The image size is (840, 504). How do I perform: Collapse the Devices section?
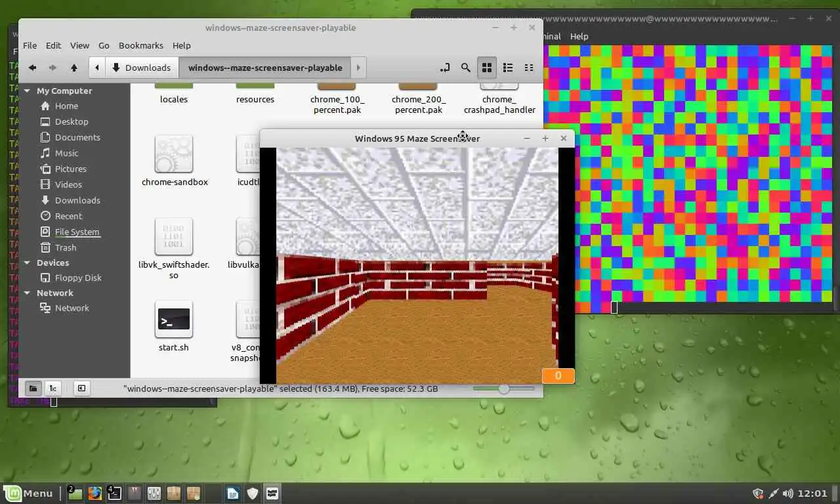click(27, 262)
